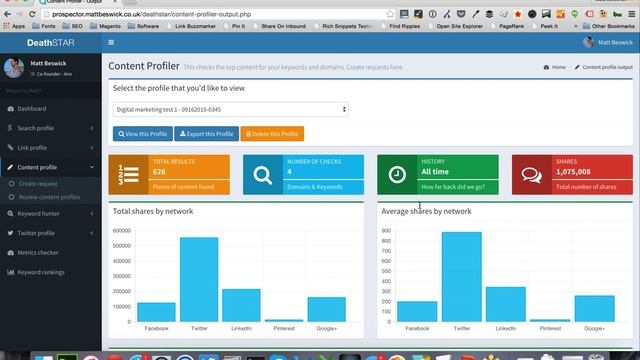Open Matt Beswick user menu in header
The height and width of the screenshot is (360, 640).
coord(608,42)
